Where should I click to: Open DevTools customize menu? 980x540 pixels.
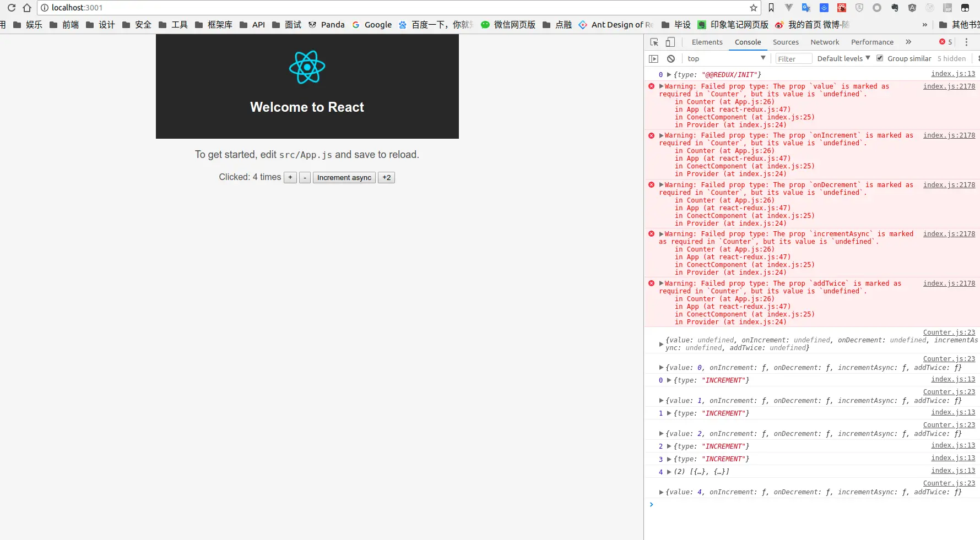(x=966, y=42)
